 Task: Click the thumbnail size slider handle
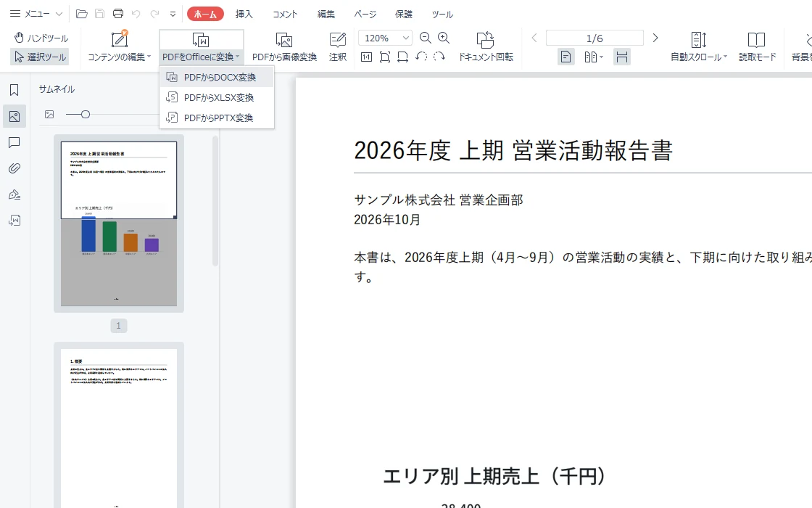(x=86, y=115)
